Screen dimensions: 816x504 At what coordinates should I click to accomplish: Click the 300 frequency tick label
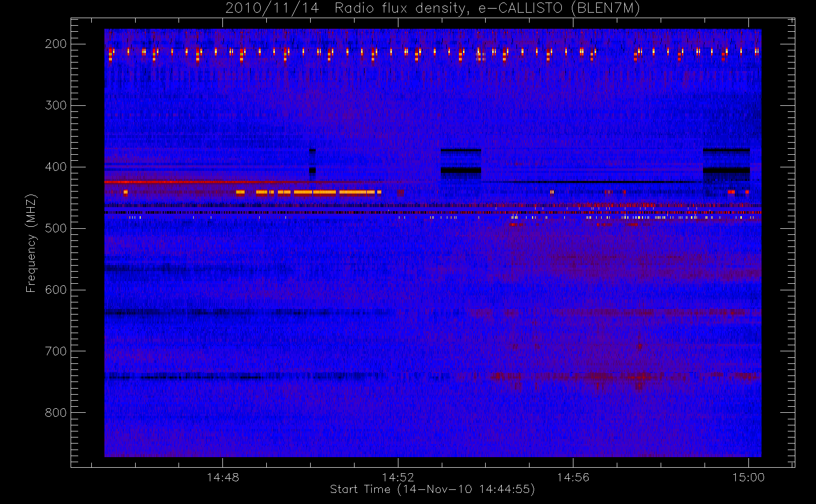(56, 105)
